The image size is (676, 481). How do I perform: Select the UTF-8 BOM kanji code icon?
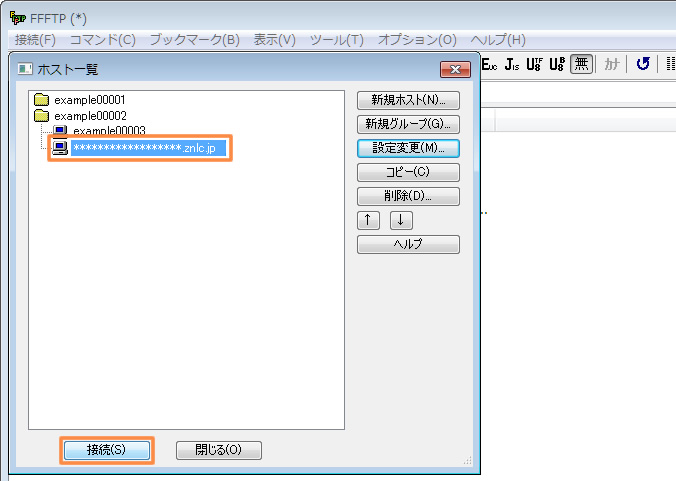pos(557,65)
